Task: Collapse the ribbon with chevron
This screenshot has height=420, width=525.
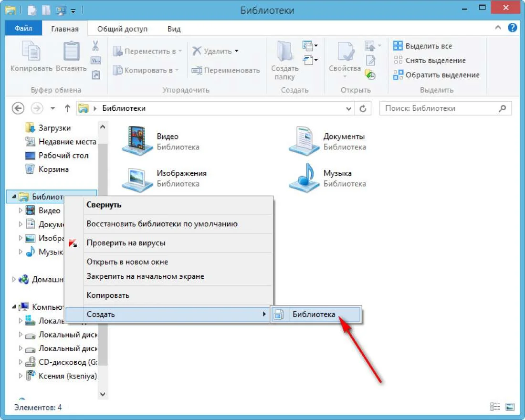Action: click(498, 28)
